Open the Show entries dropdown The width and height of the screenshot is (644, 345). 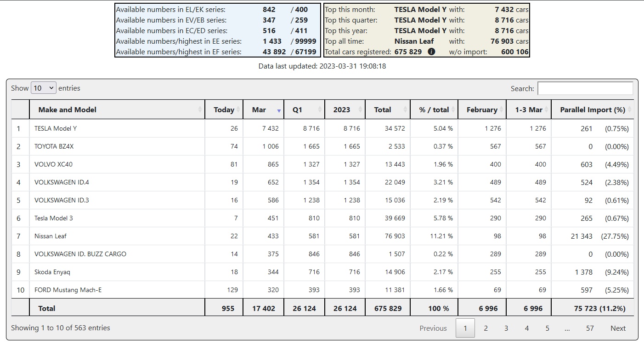click(x=43, y=88)
